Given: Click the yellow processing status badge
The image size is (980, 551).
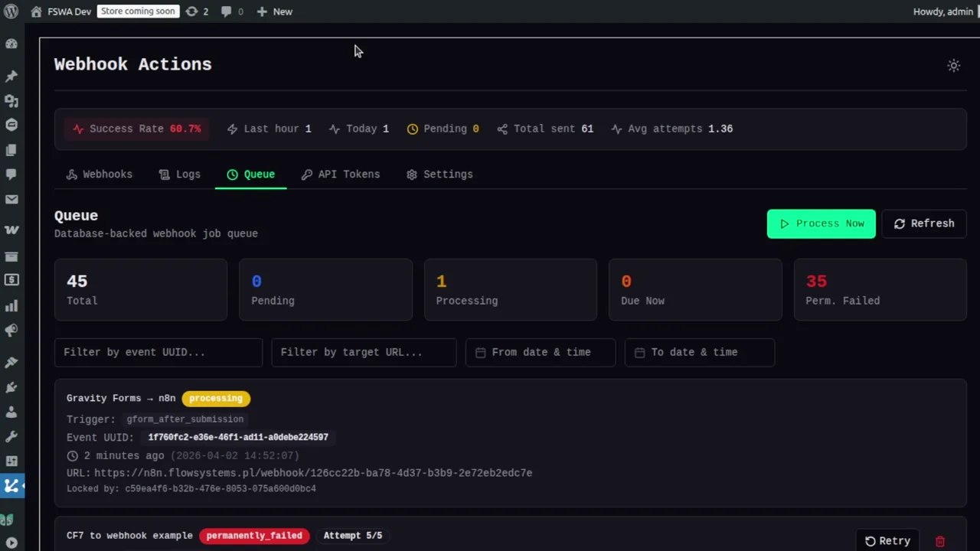Looking at the screenshot, I should 216,398.
